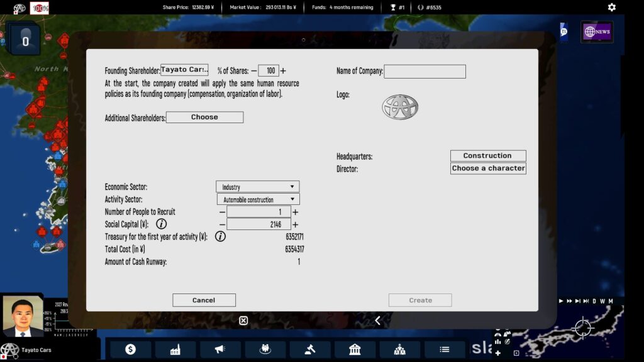The width and height of the screenshot is (644, 362).
Task: Click the Name of Company text field
Action: pyautogui.click(x=425, y=72)
